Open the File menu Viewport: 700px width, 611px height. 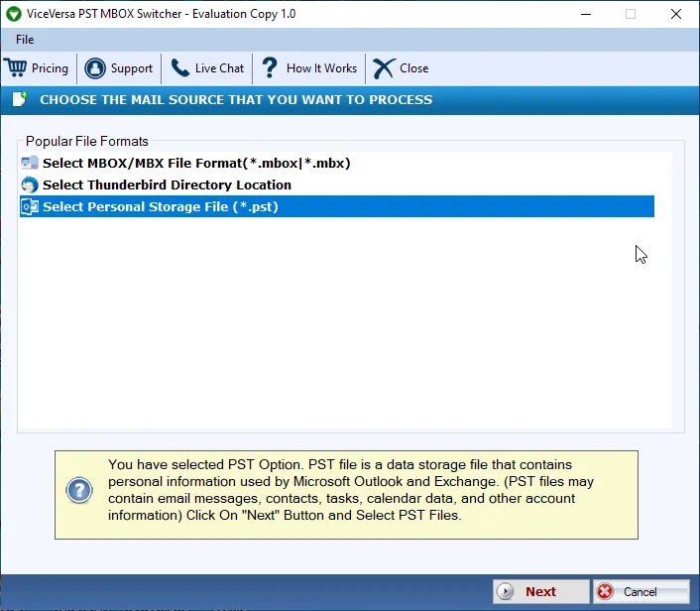point(25,40)
